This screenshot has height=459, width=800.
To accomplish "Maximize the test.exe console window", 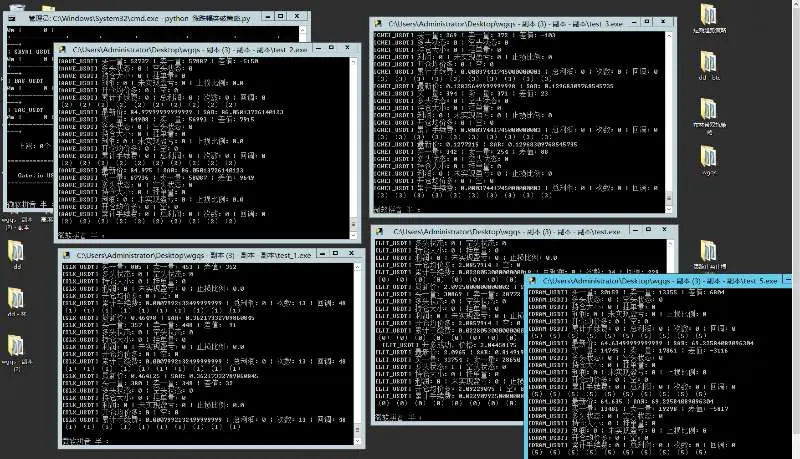I will (648, 230).
